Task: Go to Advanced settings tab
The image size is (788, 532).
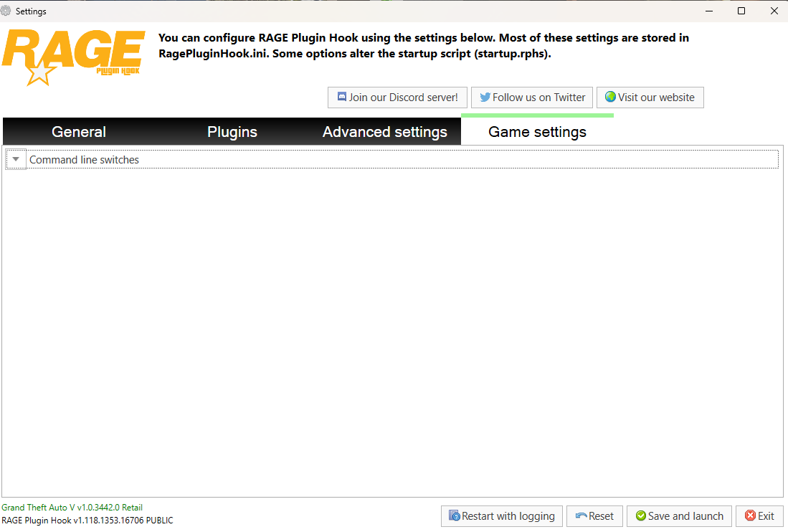Action: [x=385, y=132]
